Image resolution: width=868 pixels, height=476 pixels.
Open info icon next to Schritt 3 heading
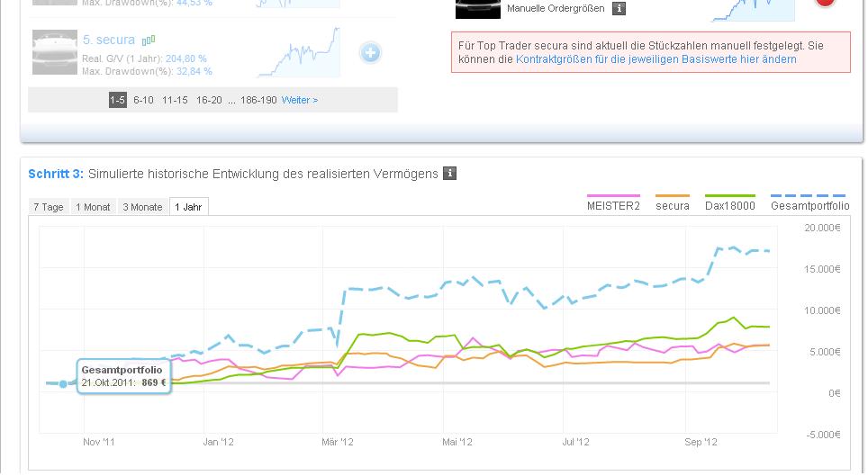pyautogui.click(x=450, y=174)
